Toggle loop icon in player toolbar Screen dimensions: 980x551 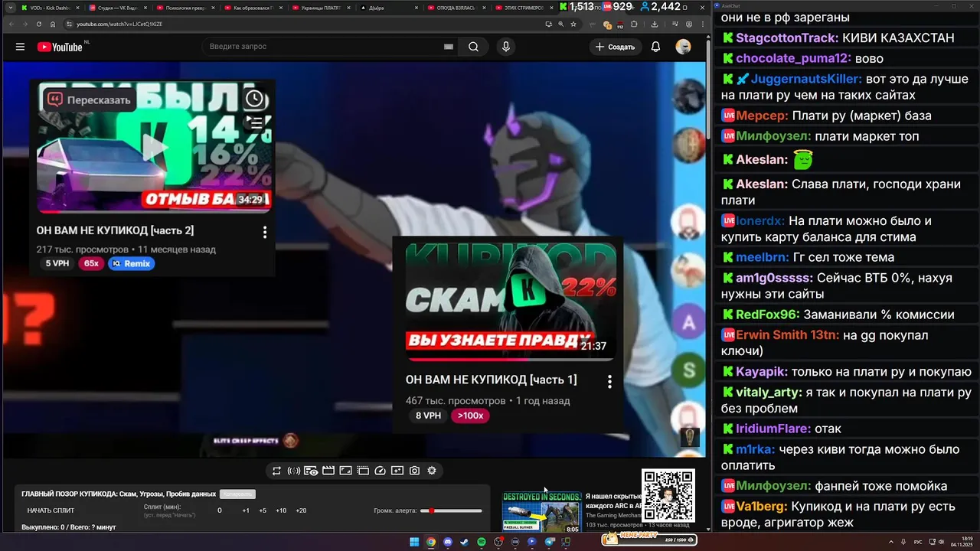[x=276, y=471]
